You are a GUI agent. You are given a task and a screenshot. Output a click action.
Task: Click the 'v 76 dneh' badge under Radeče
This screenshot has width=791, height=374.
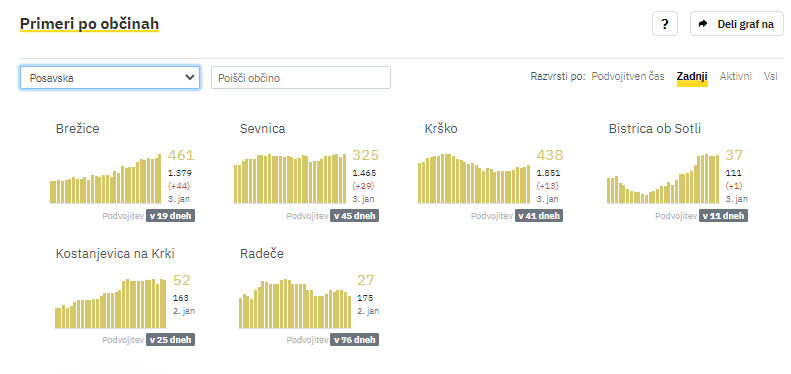click(x=355, y=340)
